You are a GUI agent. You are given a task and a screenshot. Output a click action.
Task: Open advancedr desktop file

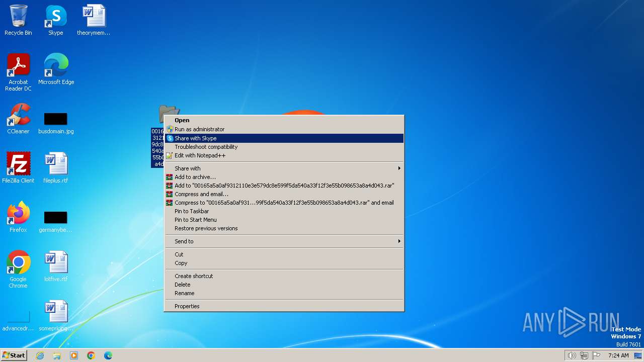point(18,321)
